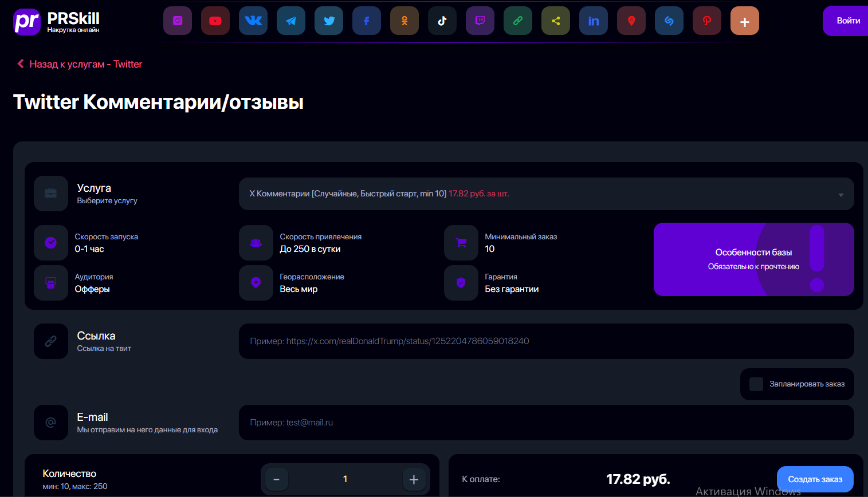Select the VK services icon
Viewport: 868px width, 497px height.
[x=253, y=21]
